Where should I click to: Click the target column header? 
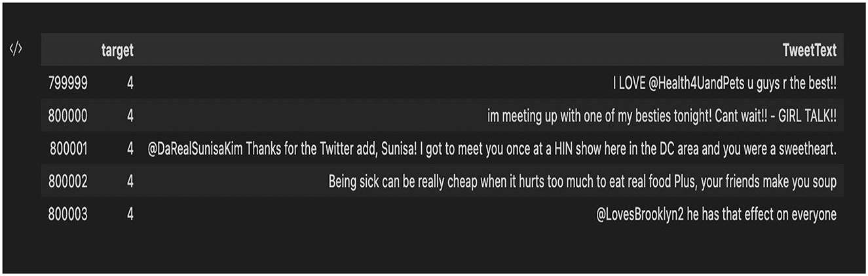(117, 50)
